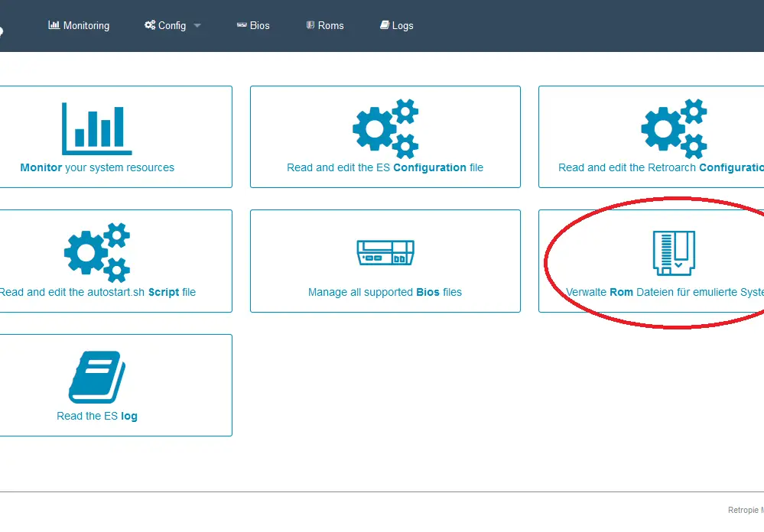Image resolution: width=764 pixels, height=532 pixels.
Task: Open the Monitoring menu item
Action: click(79, 25)
